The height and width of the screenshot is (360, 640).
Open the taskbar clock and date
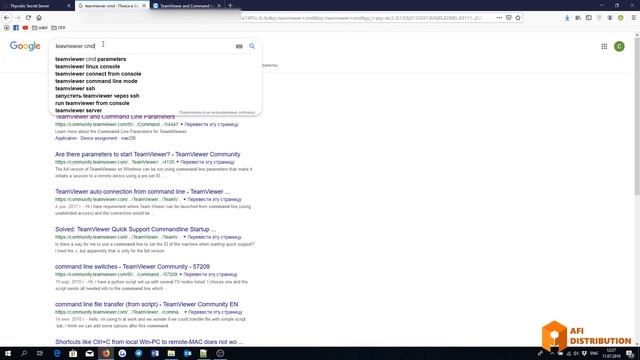pyautogui.click(x=611, y=353)
